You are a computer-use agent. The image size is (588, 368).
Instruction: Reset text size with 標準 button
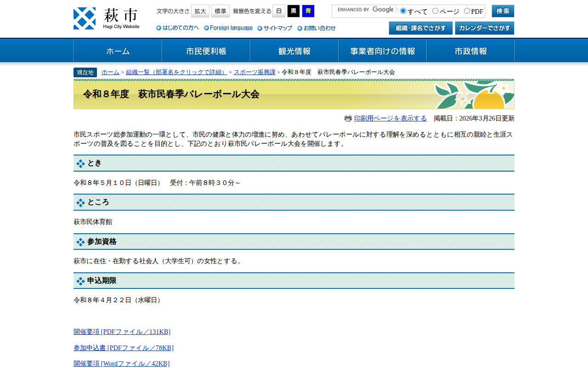click(220, 11)
